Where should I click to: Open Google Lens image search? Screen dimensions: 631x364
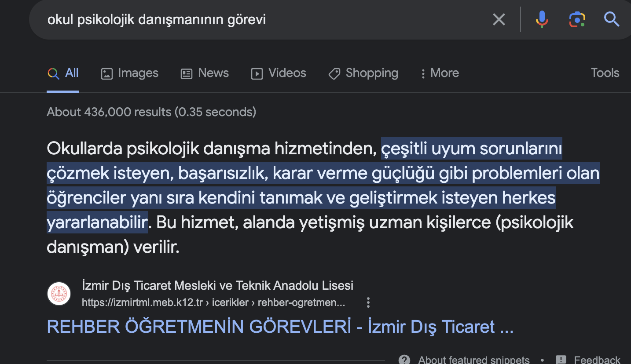(x=577, y=19)
